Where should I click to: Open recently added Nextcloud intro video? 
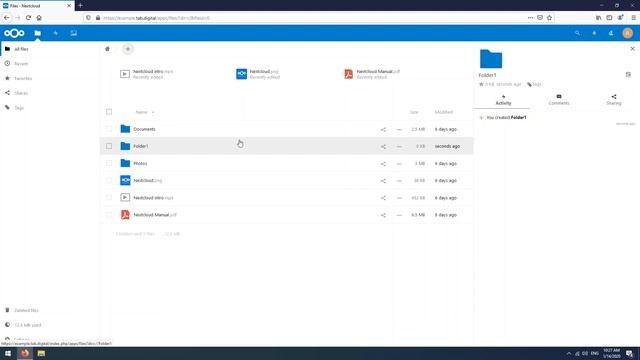pyautogui.click(x=147, y=74)
